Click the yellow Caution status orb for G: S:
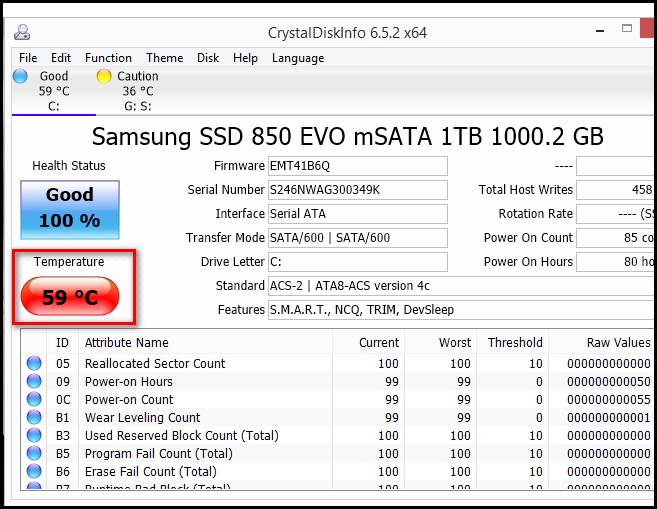This screenshot has height=509, width=657. click(x=103, y=76)
